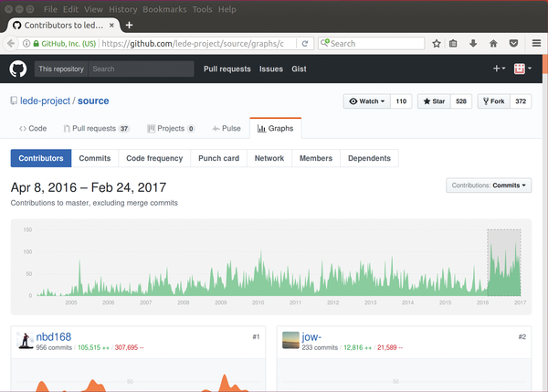
Task: Switch to Code frequency graph
Action: 154,158
